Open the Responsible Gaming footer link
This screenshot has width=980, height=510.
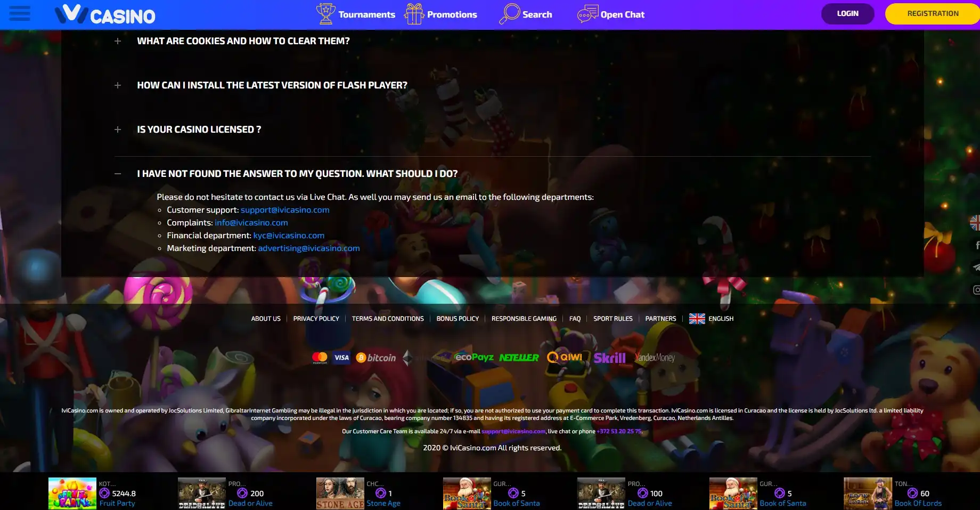(524, 319)
